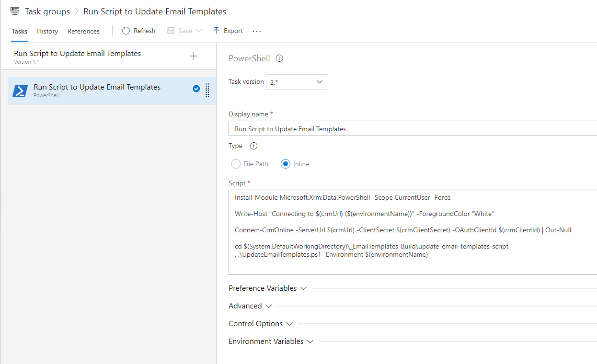Click the PowerShell info icon
This screenshot has height=364, width=597.
[279, 58]
